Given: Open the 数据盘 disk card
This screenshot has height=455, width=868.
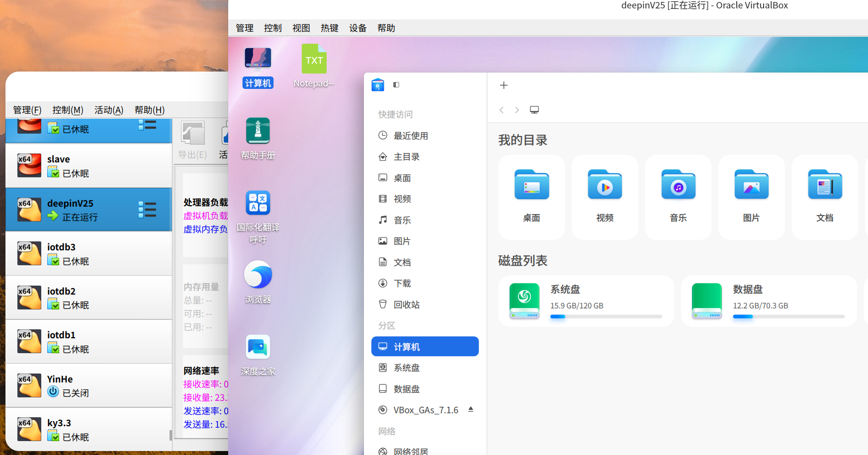Looking at the screenshot, I should pyautogui.click(x=769, y=301).
